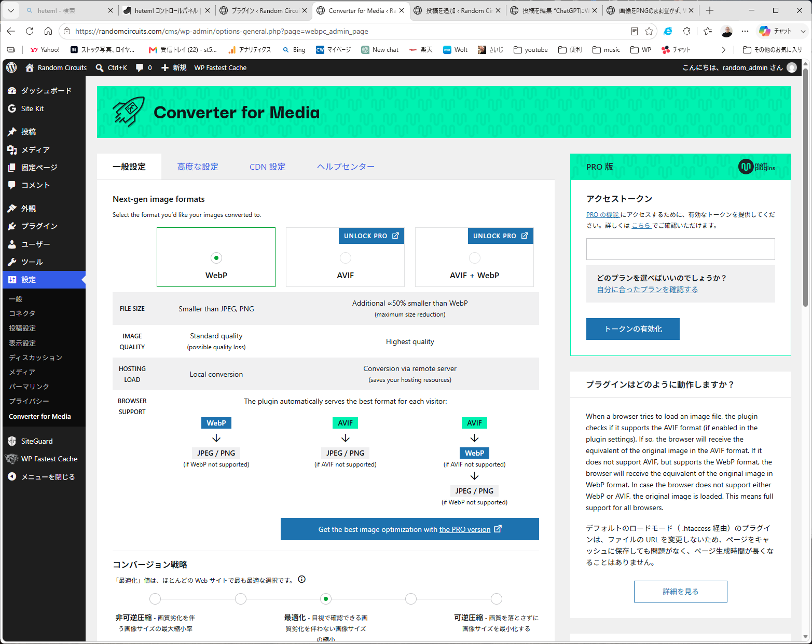Viewport: 812px width, 644px height.
Task: Open immersive reader icon in address bar
Action: point(634,31)
